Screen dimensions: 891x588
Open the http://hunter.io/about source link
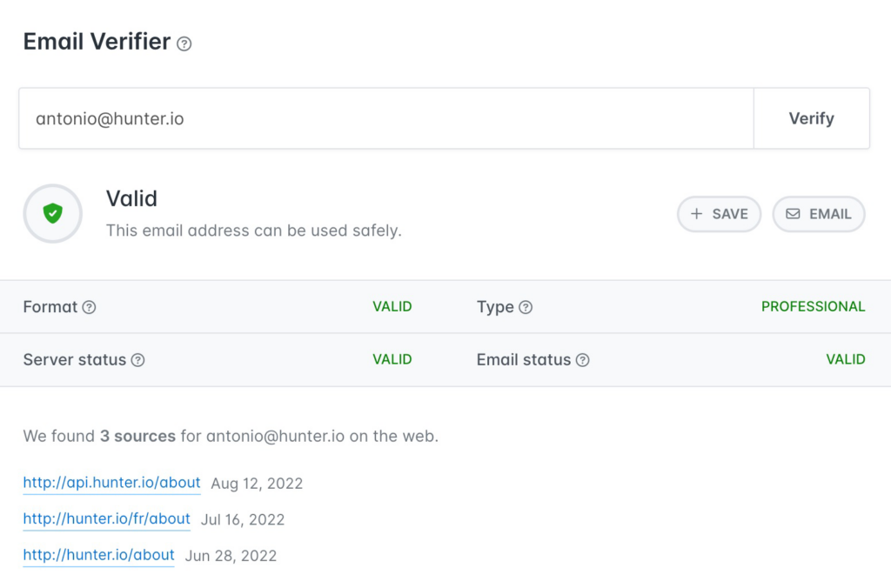(98, 555)
